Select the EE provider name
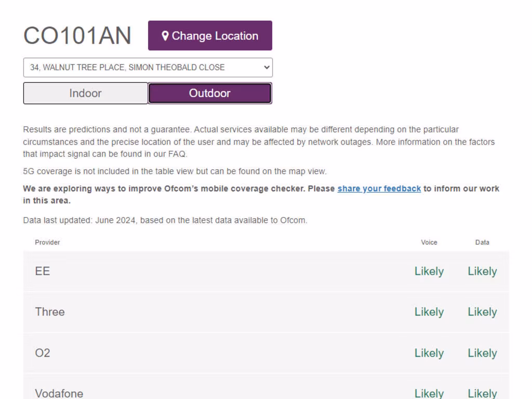 [x=43, y=271]
